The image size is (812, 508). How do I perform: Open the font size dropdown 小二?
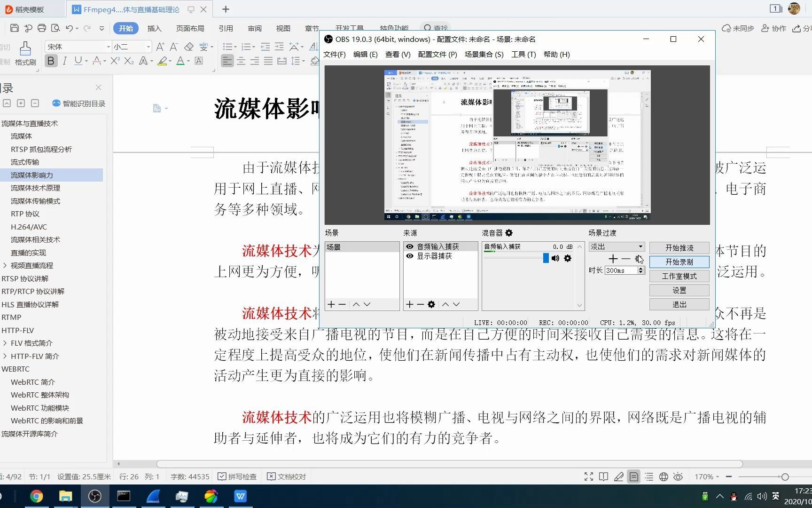[x=148, y=47]
